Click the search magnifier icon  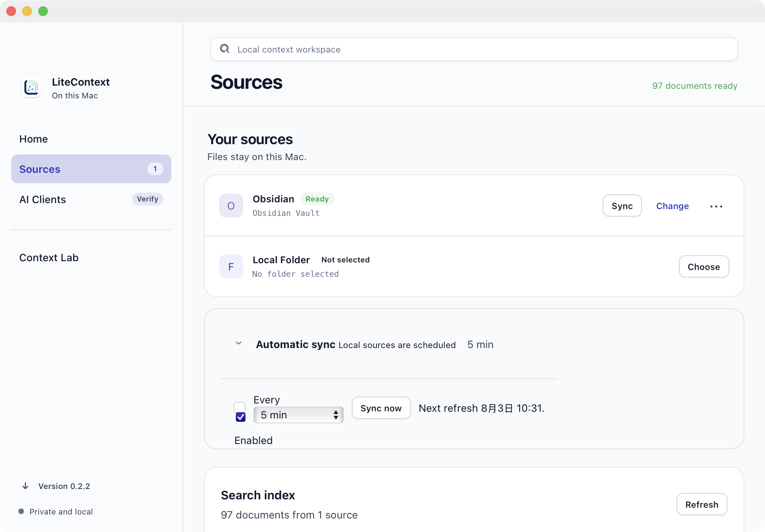225,49
